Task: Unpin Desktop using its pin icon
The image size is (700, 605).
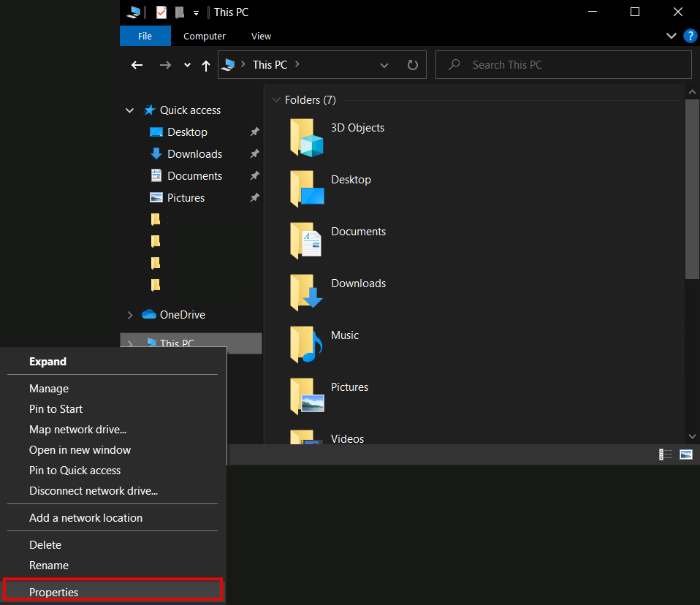Action: (254, 132)
